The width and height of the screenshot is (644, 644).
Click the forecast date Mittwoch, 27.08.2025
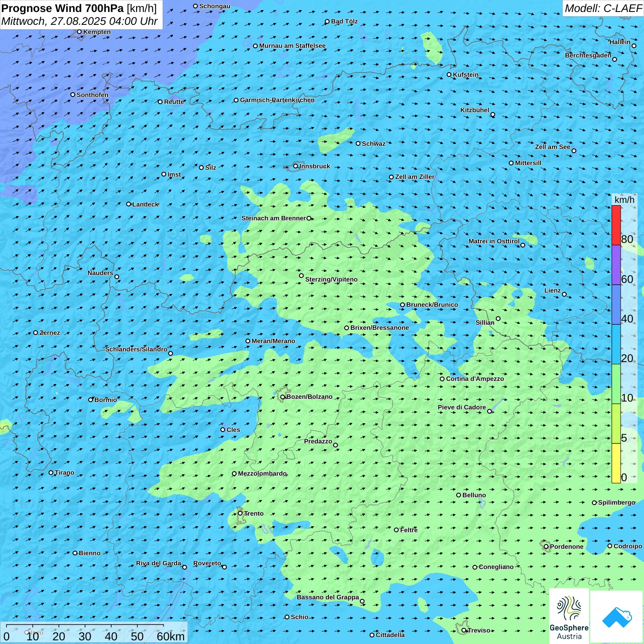point(79,21)
